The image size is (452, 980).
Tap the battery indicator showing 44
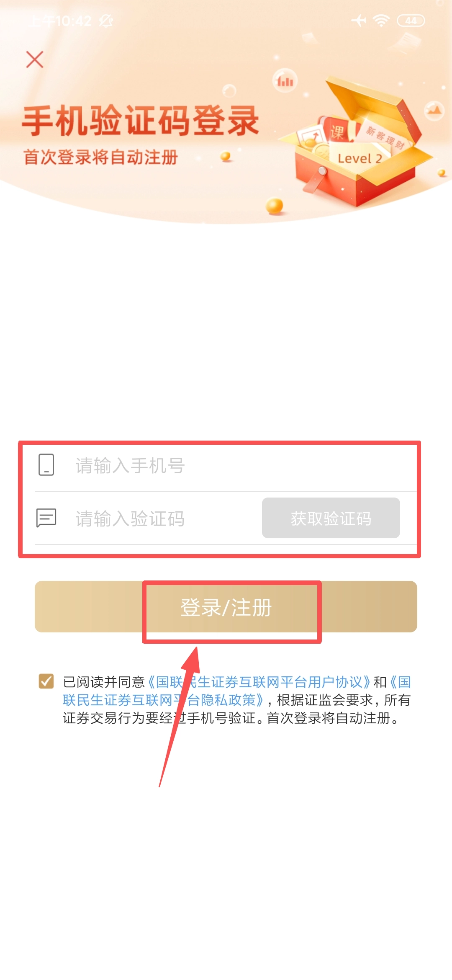(x=411, y=21)
